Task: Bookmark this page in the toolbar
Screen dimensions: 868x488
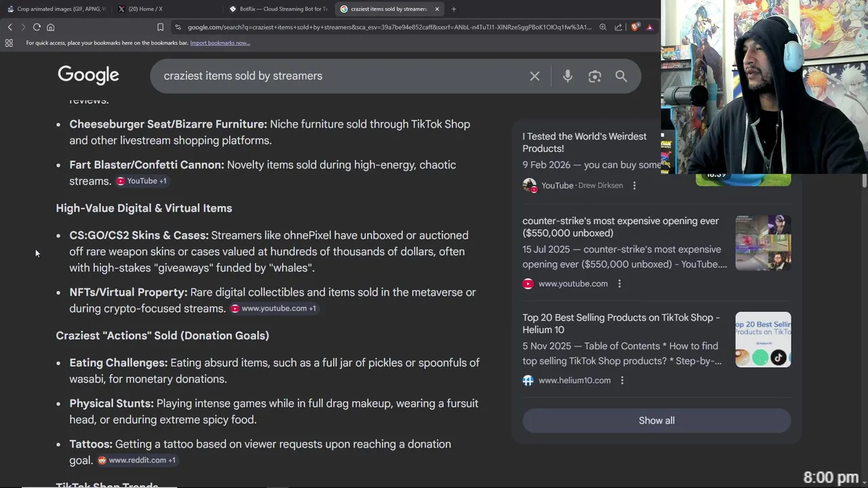Action: (160, 27)
